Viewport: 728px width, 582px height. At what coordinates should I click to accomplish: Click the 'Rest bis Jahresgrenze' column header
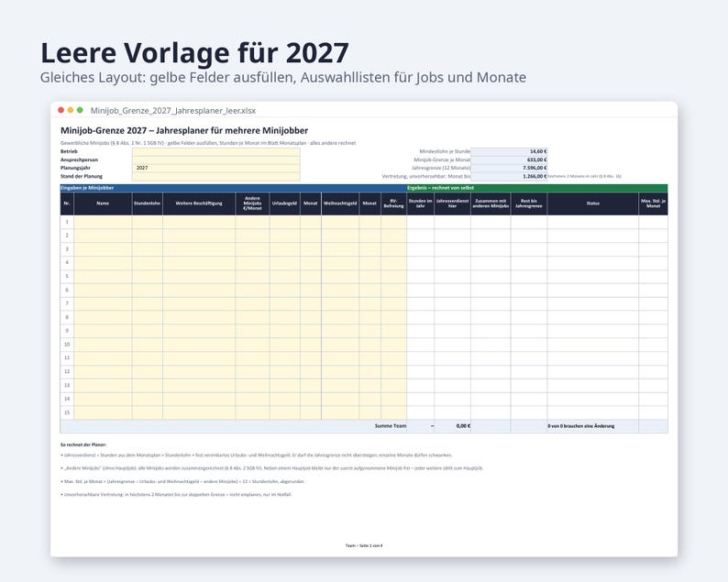(x=529, y=203)
